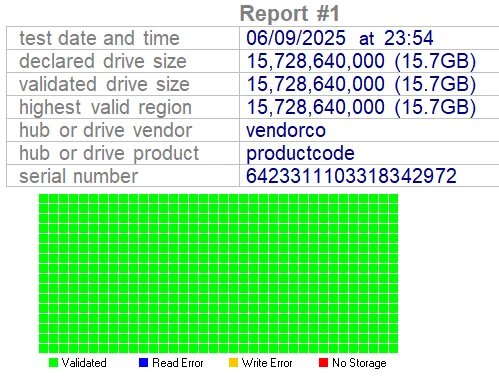Select the 'serial number' label
Screen dimensions: 499x379
point(78,176)
